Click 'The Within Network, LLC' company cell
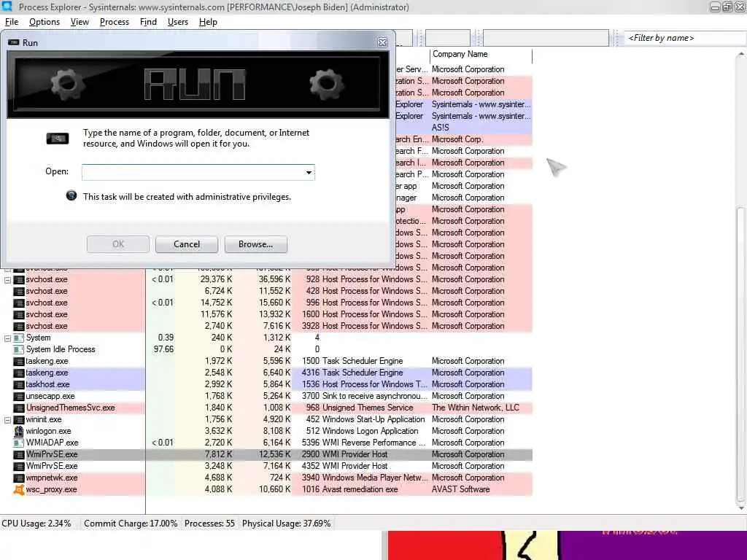The height and width of the screenshot is (560, 747). click(x=476, y=408)
